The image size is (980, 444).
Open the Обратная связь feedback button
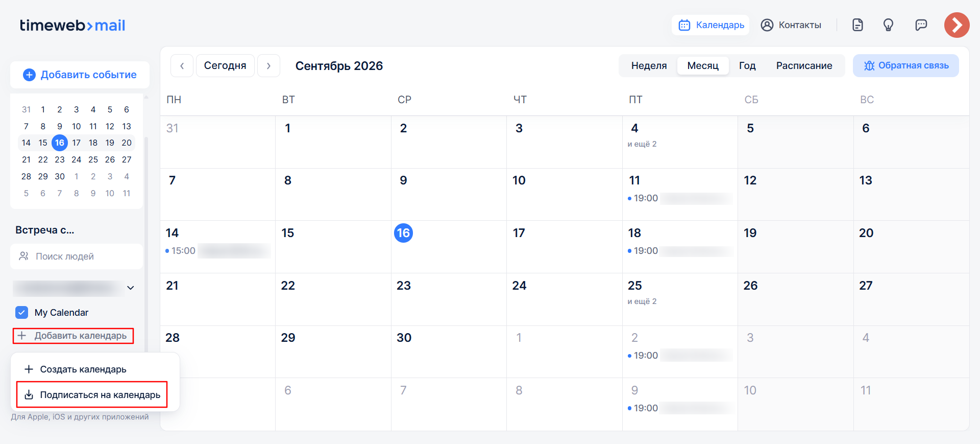click(x=905, y=66)
